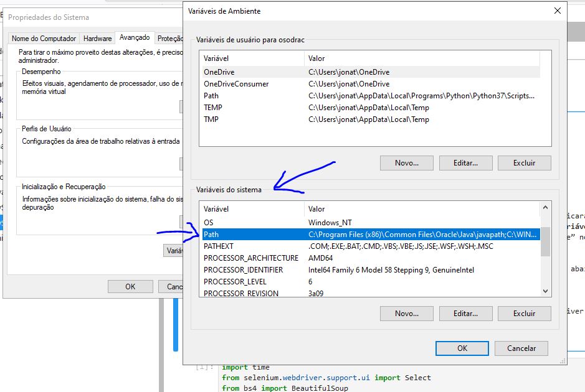Screen dimensions: 585x392
Task: Open Nome do Computador tab
Action: (44, 39)
